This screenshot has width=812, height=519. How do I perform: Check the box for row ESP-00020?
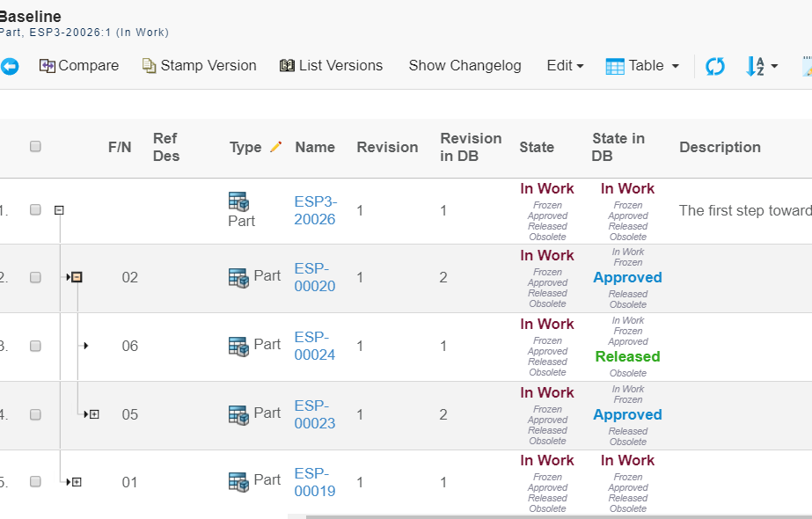[35, 277]
